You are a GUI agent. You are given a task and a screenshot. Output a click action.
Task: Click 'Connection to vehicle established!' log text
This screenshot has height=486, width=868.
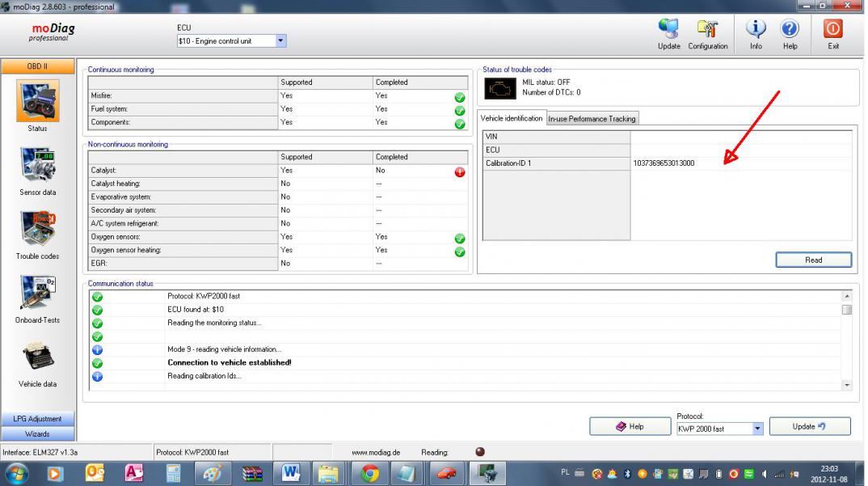tap(230, 362)
